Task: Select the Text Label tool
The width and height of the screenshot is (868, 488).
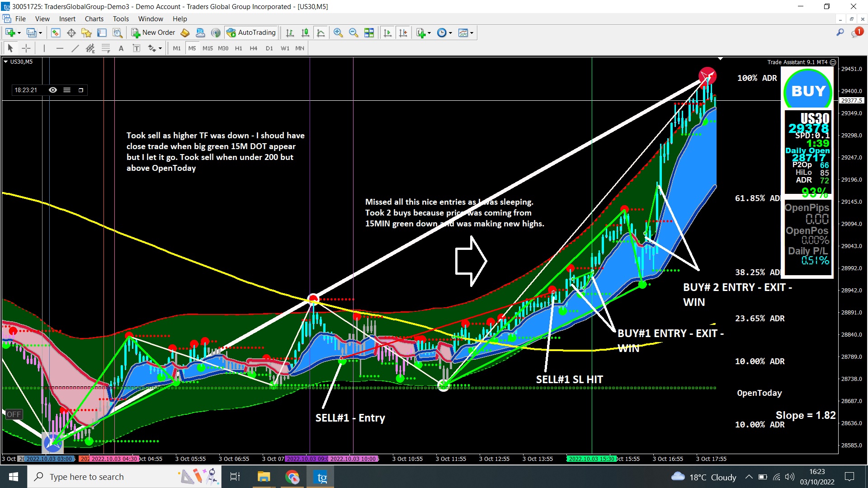Action: point(136,48)
